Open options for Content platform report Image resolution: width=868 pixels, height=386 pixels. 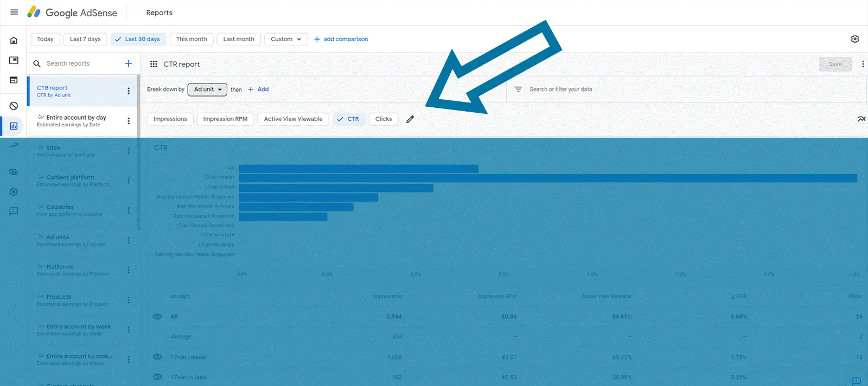click(129, 181)
